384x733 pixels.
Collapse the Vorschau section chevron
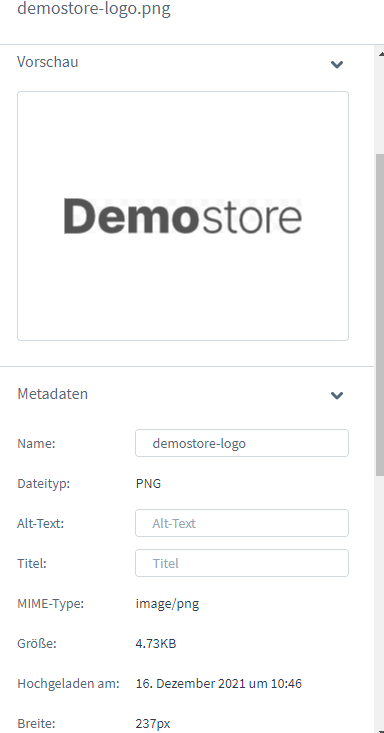pyautogui.click(x=337, y=65)
